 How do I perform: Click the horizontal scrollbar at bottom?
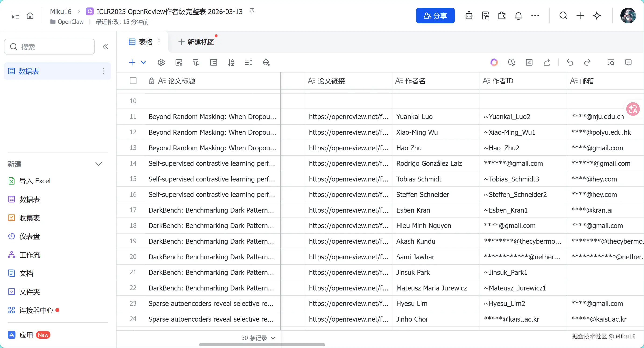pos(262,345)
